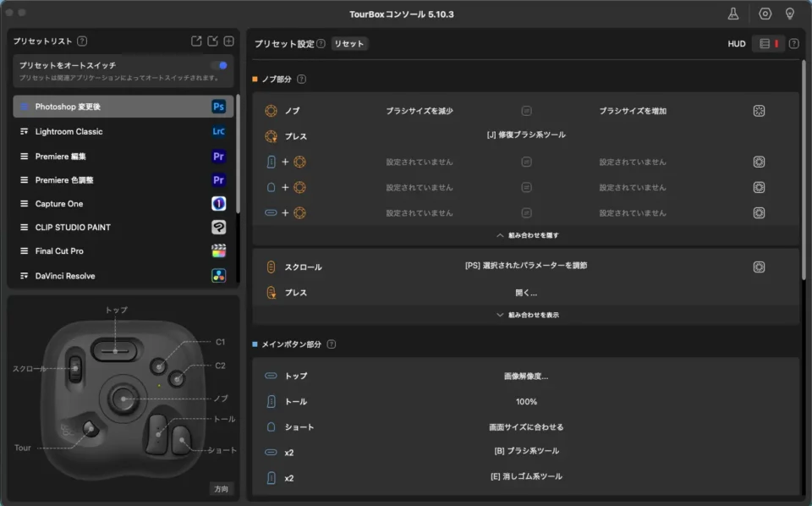812x506 pixels.
Task: Open the experiment/lab icon in the title bar
Action: pyautogui.click(x=732, y=14)
